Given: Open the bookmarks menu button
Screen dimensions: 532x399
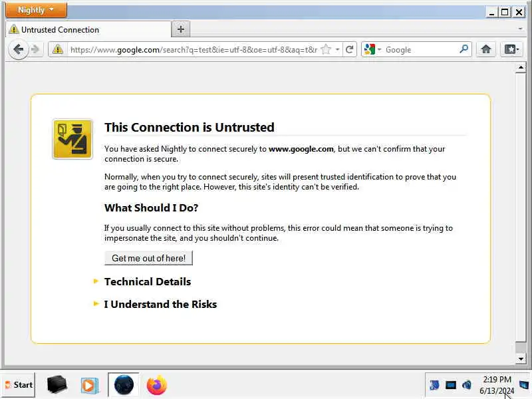Looking at the screenshot, I should (x=511, y=49).
